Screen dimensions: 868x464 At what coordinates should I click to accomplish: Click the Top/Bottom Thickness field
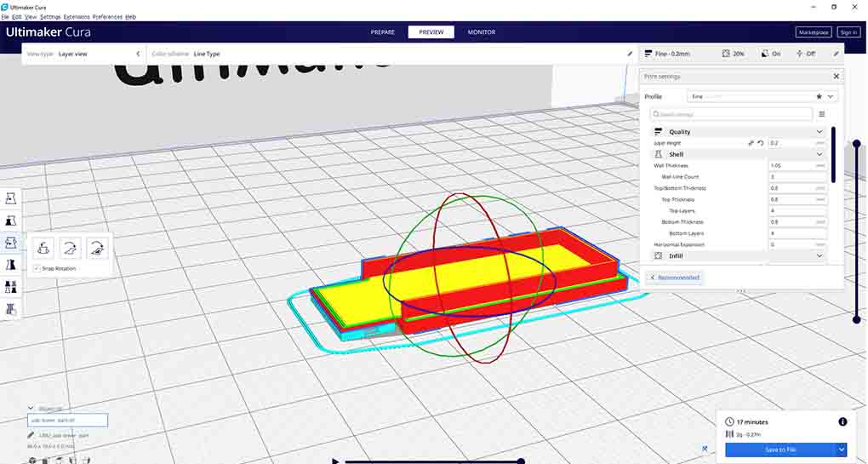(x=797, y=188)
